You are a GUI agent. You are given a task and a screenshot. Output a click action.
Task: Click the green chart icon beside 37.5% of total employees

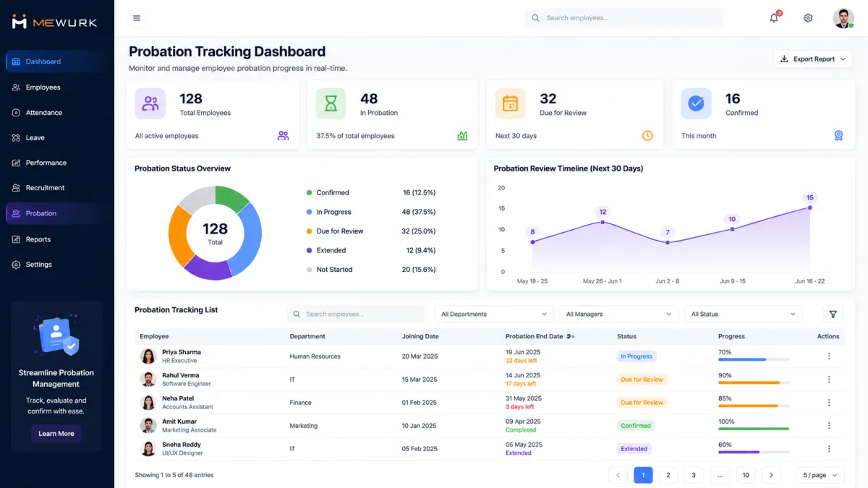coord(462,135)
